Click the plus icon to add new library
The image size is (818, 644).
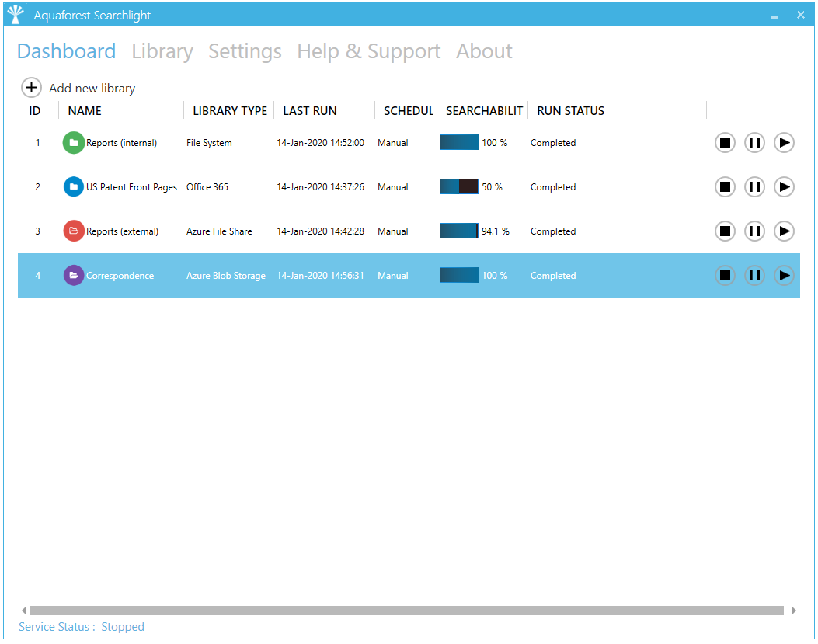click(31, 88)
